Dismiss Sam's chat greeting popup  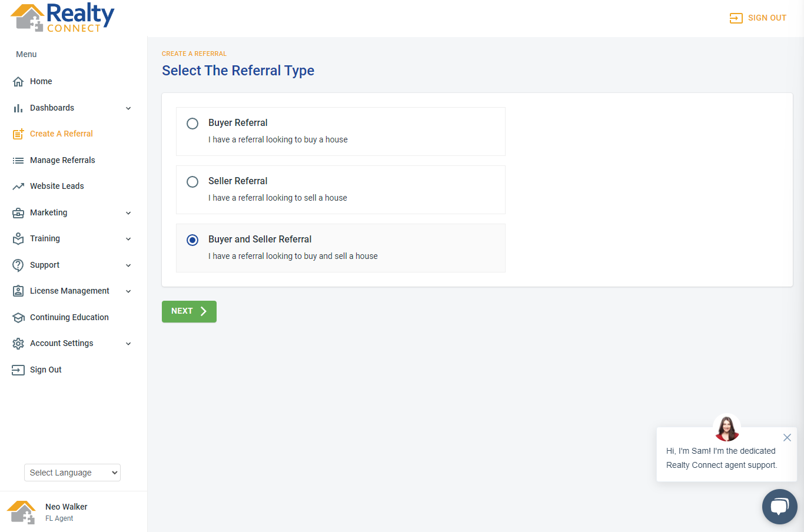(x=787, y=437)
